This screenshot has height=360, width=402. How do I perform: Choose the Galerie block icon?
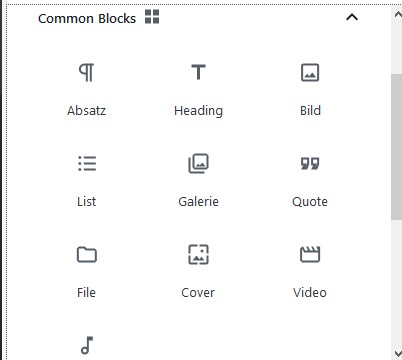coord(198,163)
